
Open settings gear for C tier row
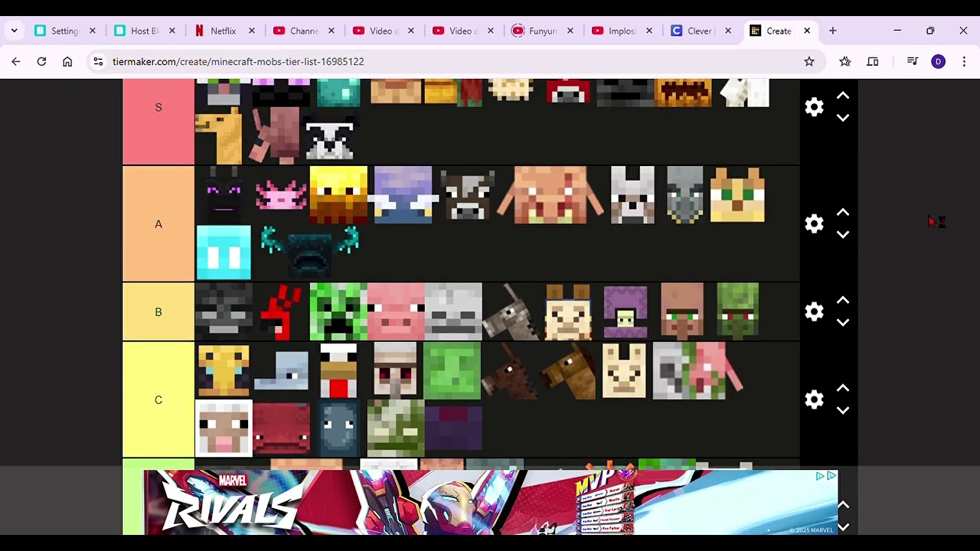pyautogui.click(x=814, y=399)
